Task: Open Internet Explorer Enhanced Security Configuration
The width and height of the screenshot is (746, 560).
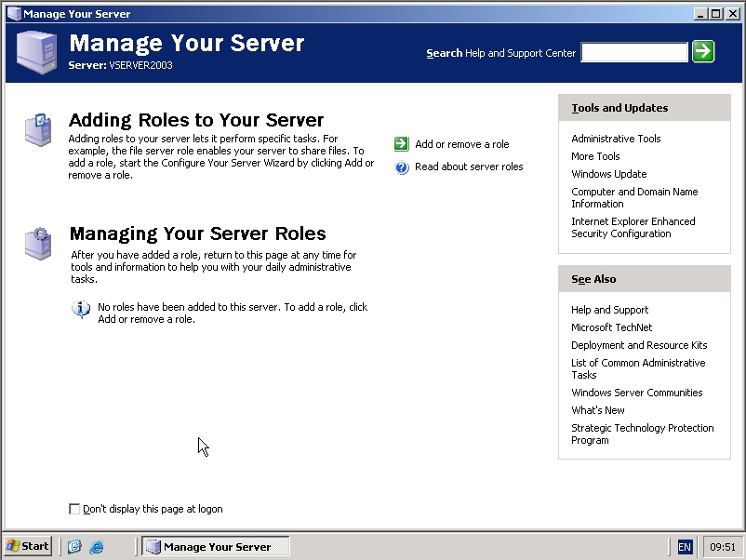Action: click(x=633, y=227)
